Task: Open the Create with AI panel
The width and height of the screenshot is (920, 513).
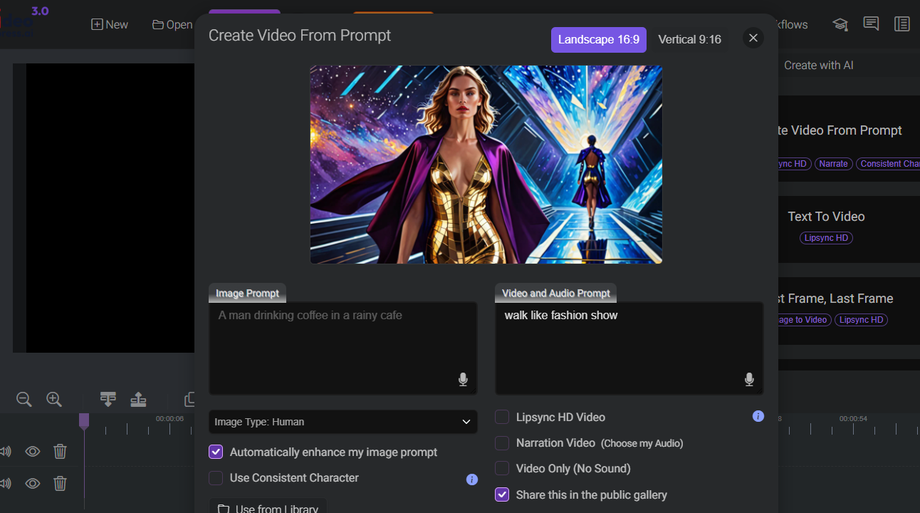Action: [x=818, y=65]
